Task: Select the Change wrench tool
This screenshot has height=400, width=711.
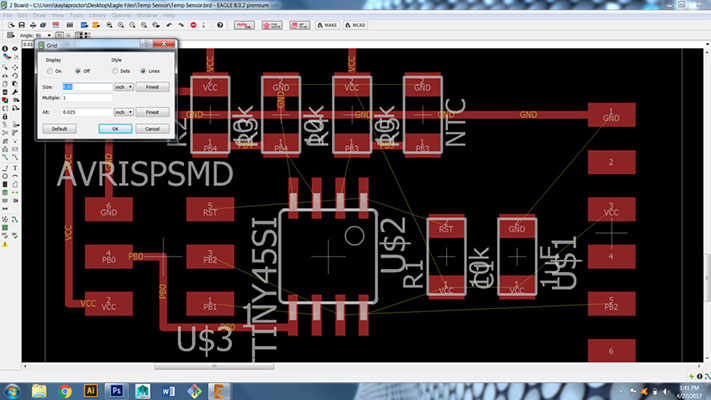Action: (15, 92)
